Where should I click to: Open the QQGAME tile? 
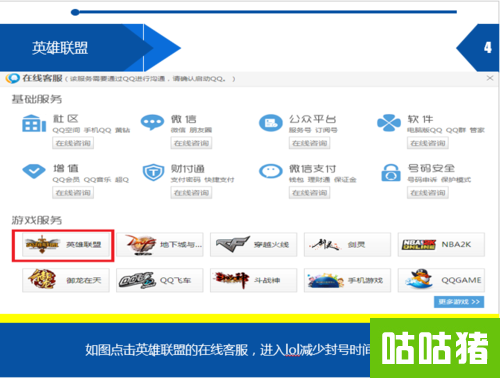tap(441, 280)
